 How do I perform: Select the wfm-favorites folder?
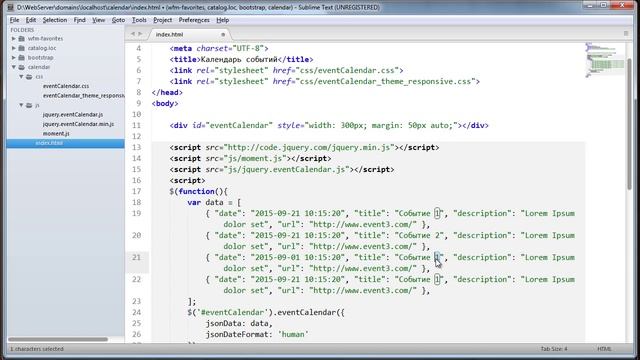[x=45, y=38]
